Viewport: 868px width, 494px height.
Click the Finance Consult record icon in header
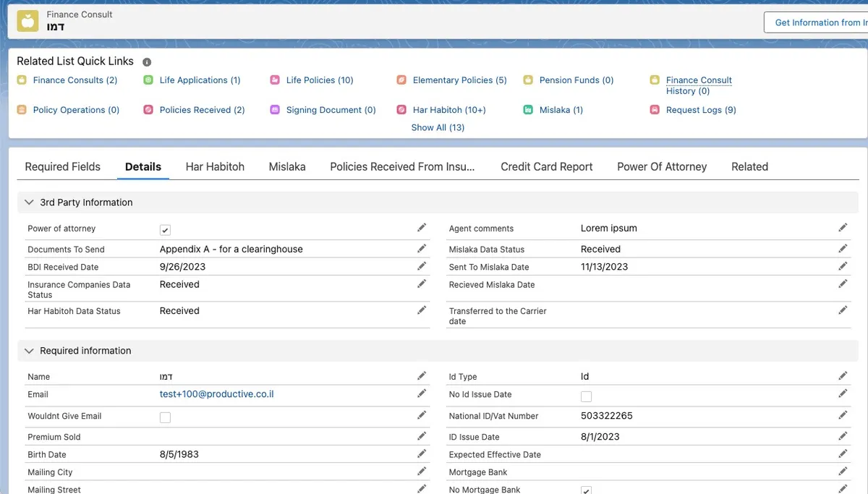(27, 20)
